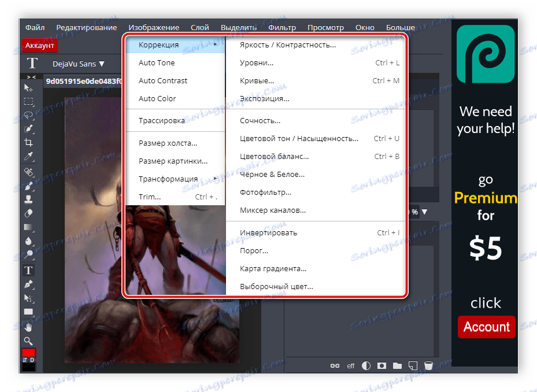Click the Photopea logo in the ad

coord(486,54)
